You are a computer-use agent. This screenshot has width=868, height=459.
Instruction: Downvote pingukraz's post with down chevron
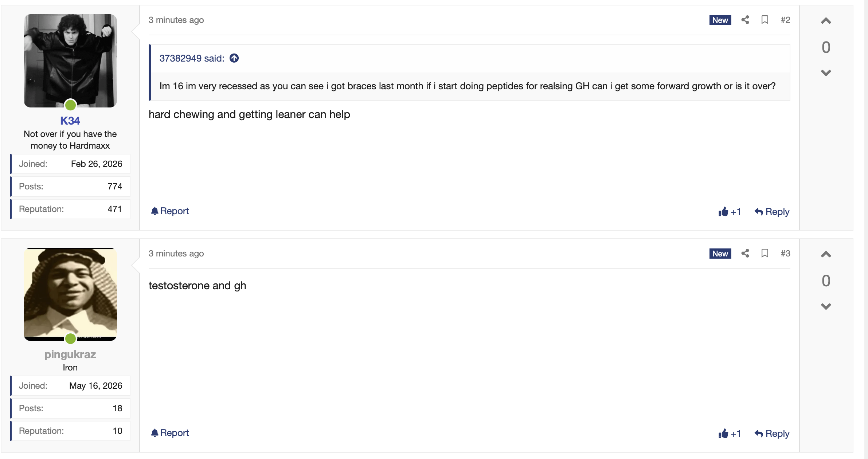point(826,306)
